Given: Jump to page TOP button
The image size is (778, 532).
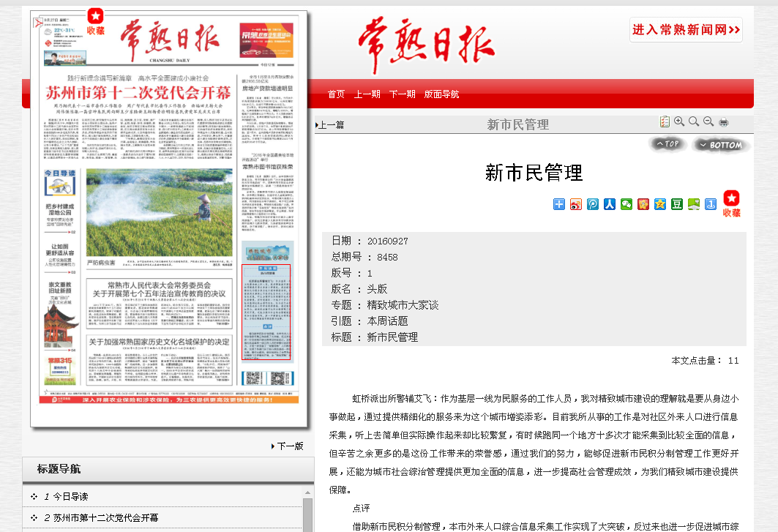Looking at the screenshot, I should (667, 144).
